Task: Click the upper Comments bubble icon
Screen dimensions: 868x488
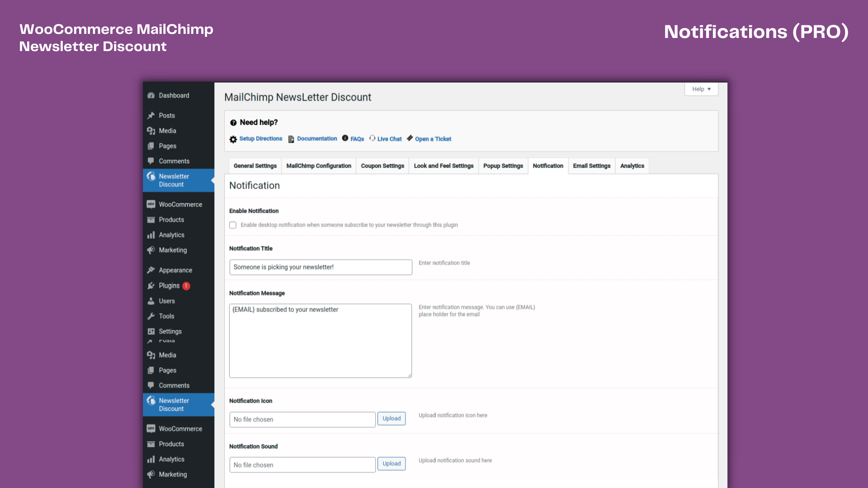Action: point(151,161)
